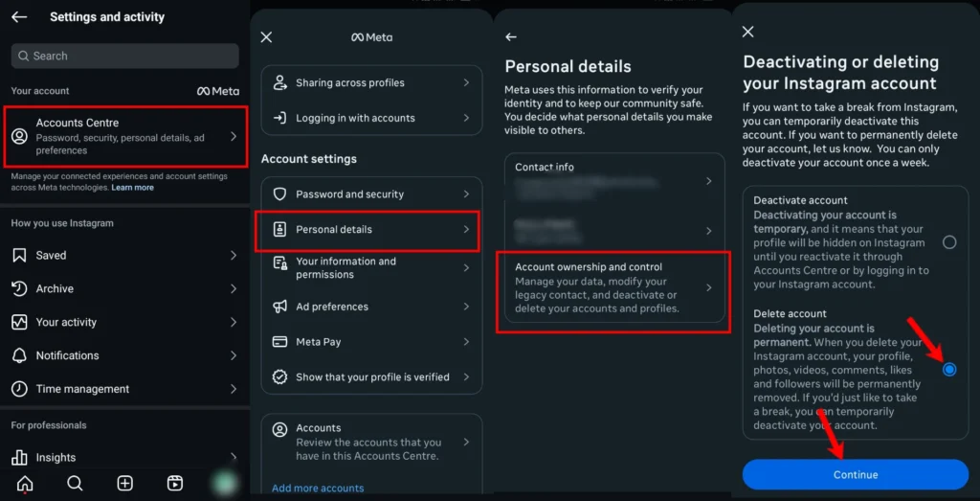This screenshot has height=501, width=980.
Task: Close the Meta Accounts Centre panel
Action: pyautogui.click(x=266, y=37)
